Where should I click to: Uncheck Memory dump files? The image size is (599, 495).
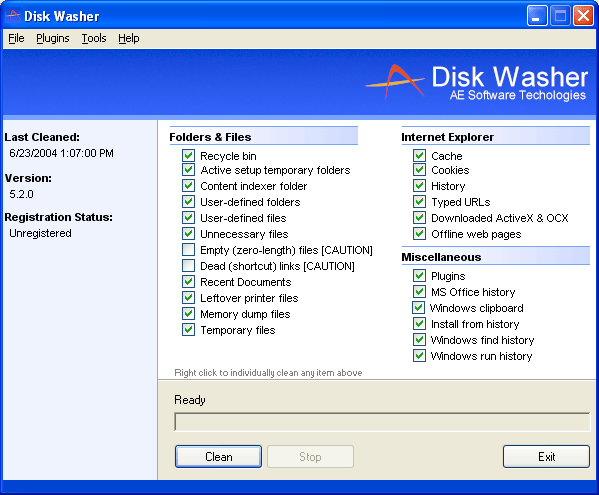click(188, 314)
